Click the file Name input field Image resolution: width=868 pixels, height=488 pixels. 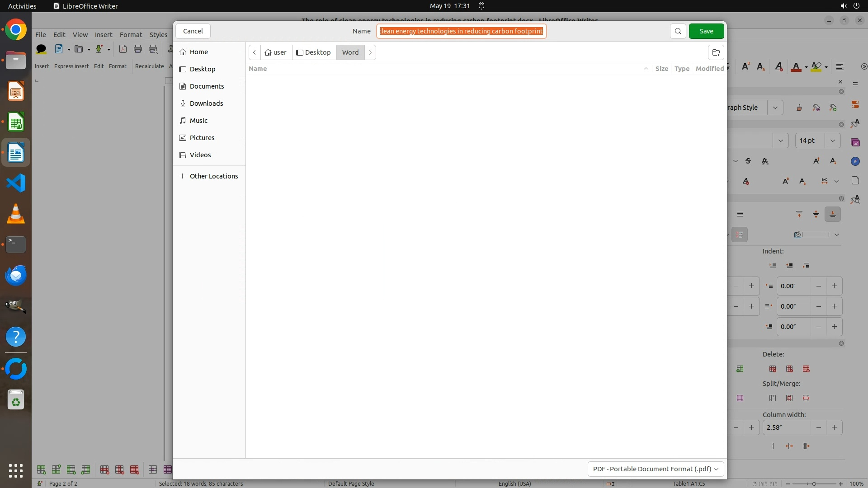461,31
